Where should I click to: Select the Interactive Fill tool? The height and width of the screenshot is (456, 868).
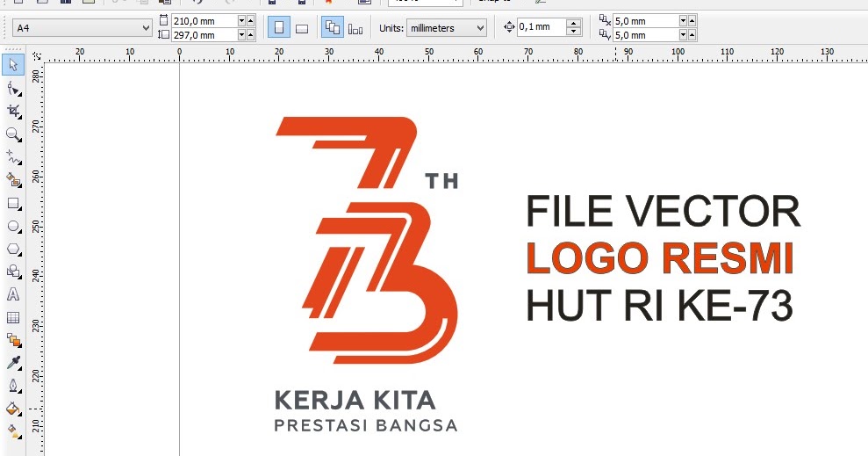[x=13, y=431]
